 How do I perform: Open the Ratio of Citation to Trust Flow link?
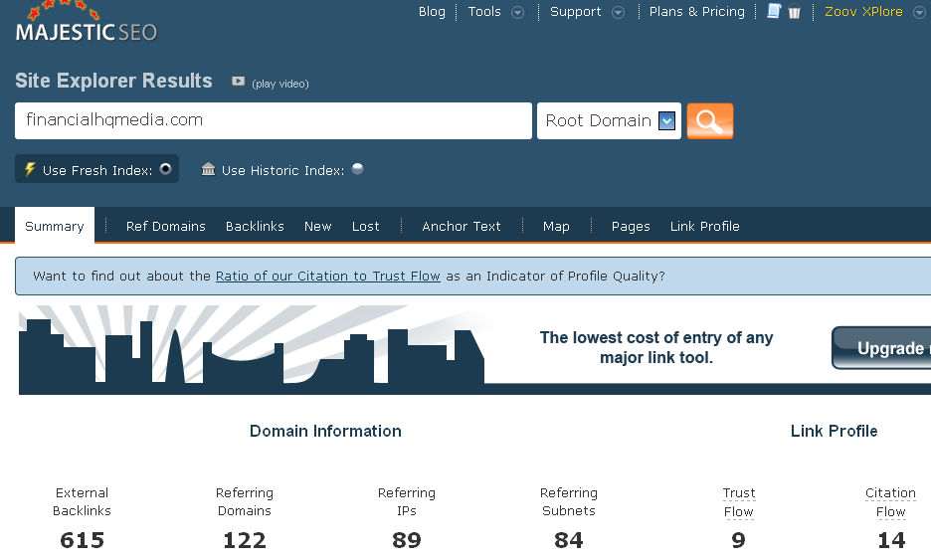tap(327, 277)
